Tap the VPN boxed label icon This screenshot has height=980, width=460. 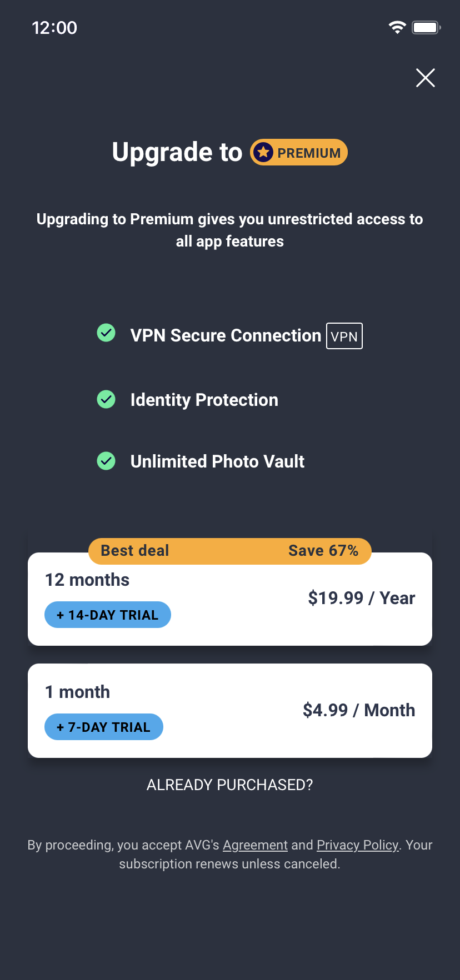(344, 336)
